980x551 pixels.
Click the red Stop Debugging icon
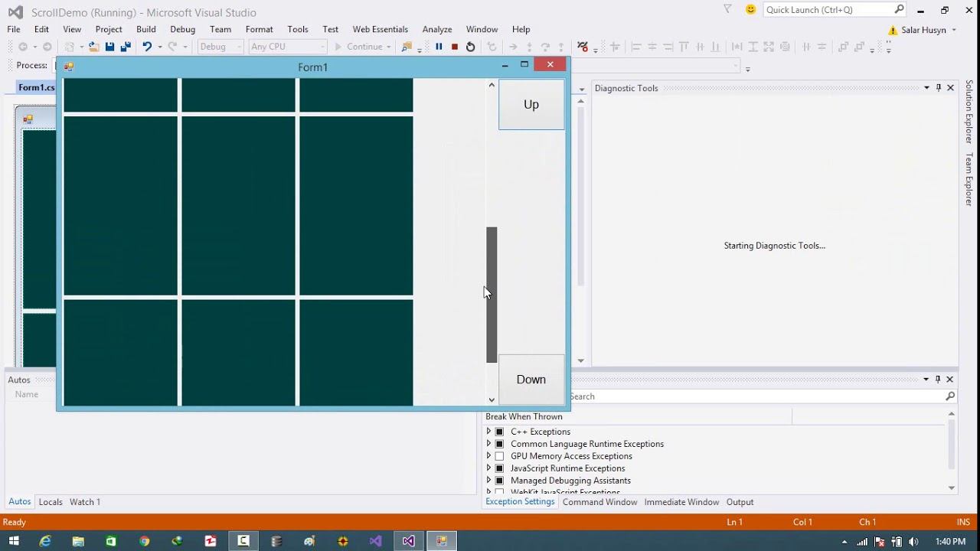[x=455, y=47]
